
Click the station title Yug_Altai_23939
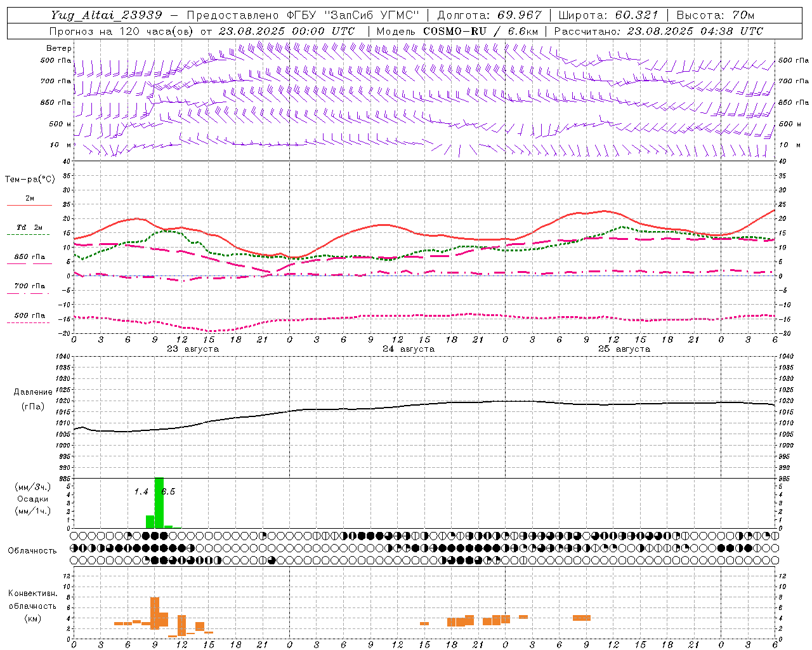106,15
